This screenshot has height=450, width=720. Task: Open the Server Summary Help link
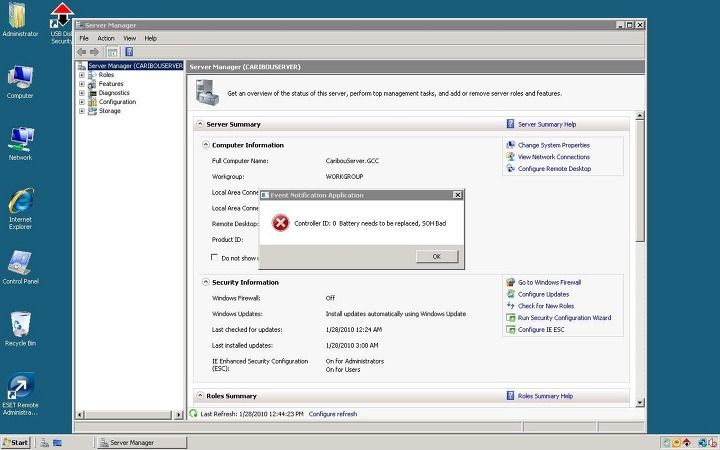[x=547, y=124]
